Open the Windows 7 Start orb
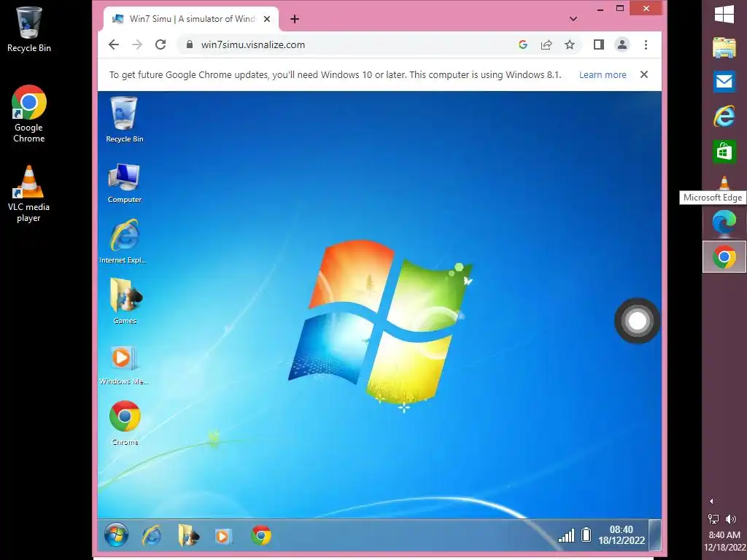 [116, 535]
